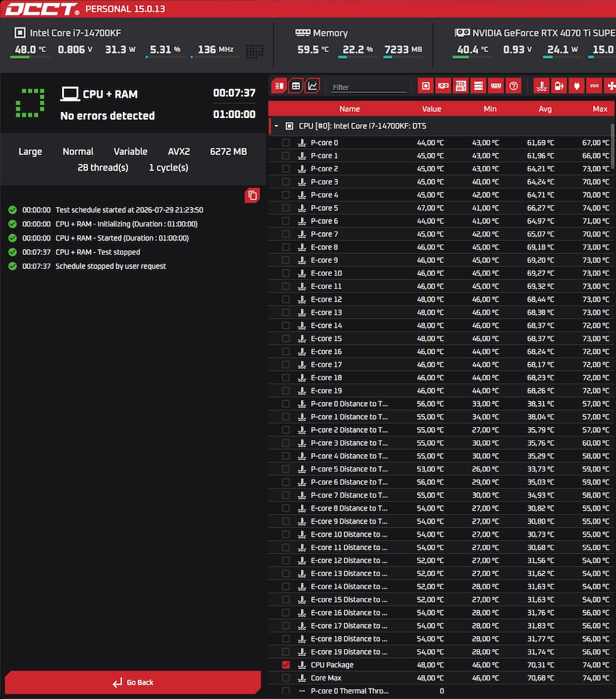Click the '6272 MB' memory setting
616x699 pixels.
pyautogui.click(x=228, y=152)
